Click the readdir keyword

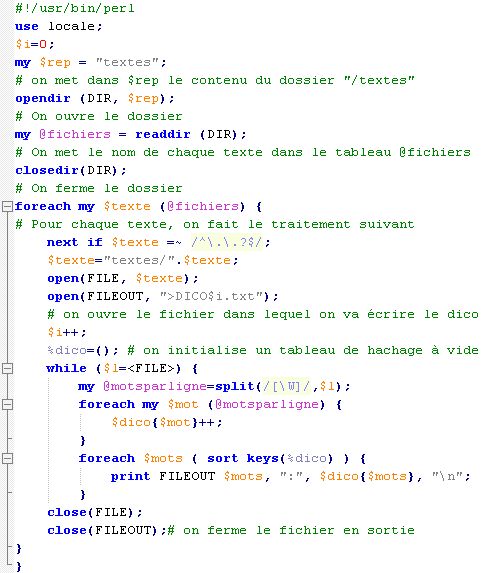(163, 134)
